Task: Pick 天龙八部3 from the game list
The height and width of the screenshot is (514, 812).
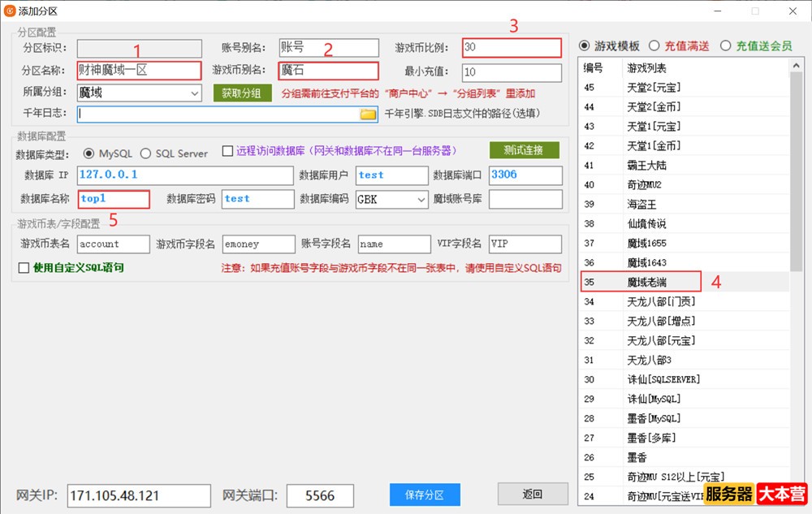Action: (x=649, y=360)
